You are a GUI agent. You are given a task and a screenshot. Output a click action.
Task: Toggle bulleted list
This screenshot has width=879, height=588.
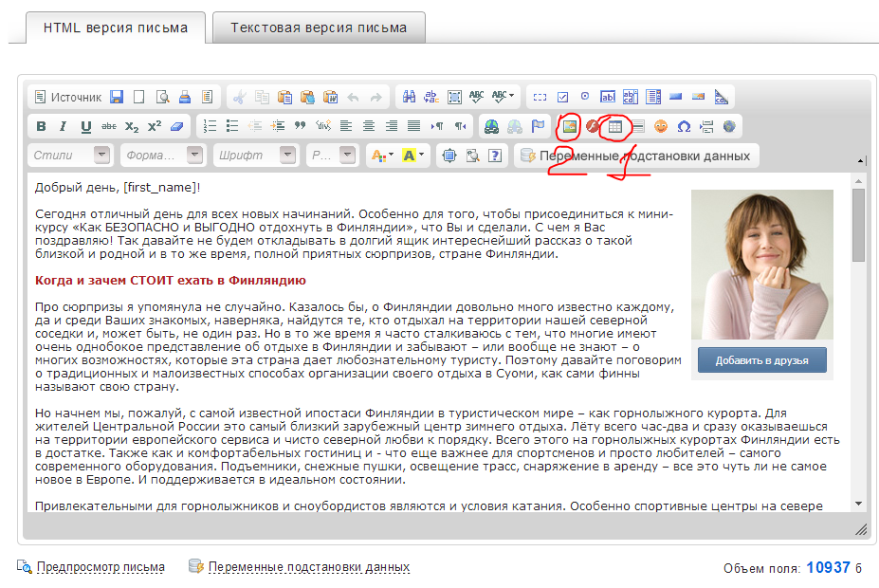[232, 126]
